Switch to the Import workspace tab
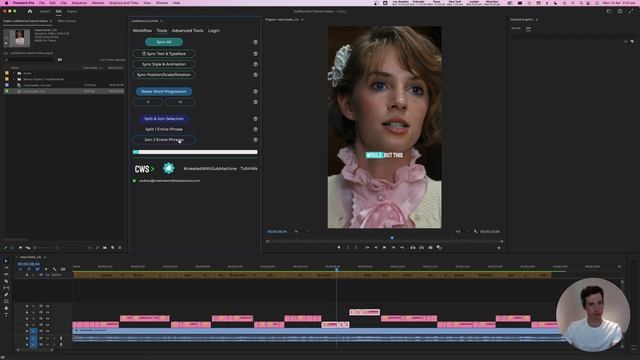The width and height of the screenshot is (640, 360). (x=45, y=11)
